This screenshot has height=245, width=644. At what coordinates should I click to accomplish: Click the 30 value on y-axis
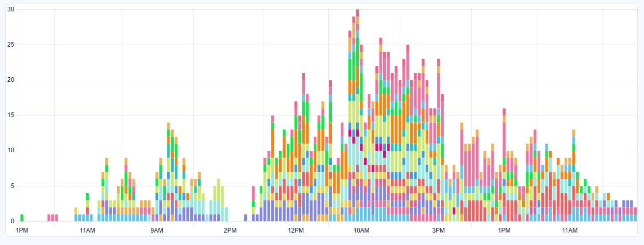coord(11,9)
